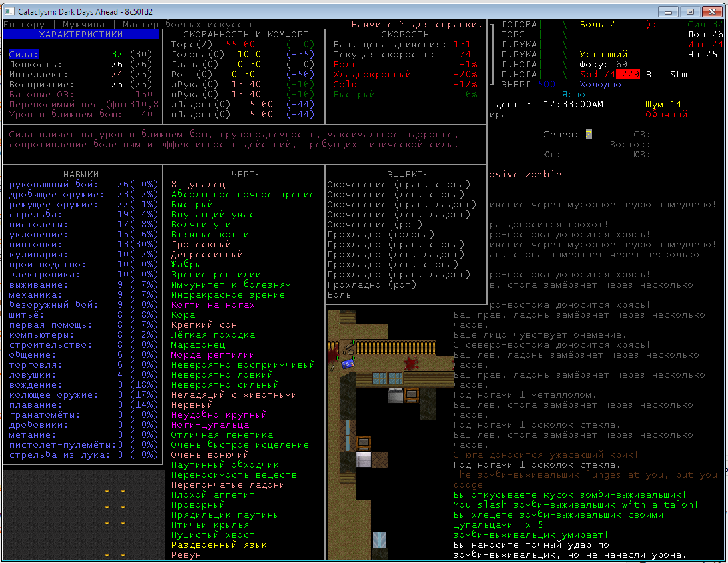Click the glass door tile at map bottom
This screenshot has width=728, height=563.
(x=380, y=540)
